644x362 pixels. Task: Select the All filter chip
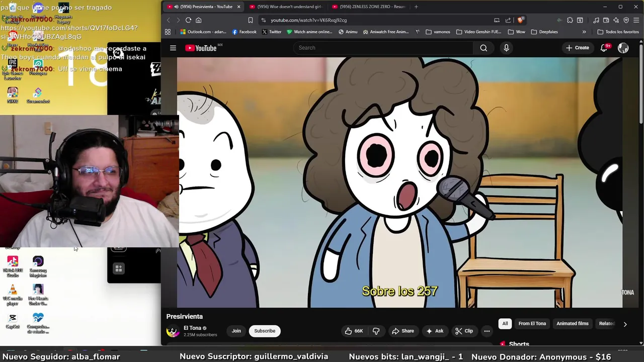(x=505, y=324)
